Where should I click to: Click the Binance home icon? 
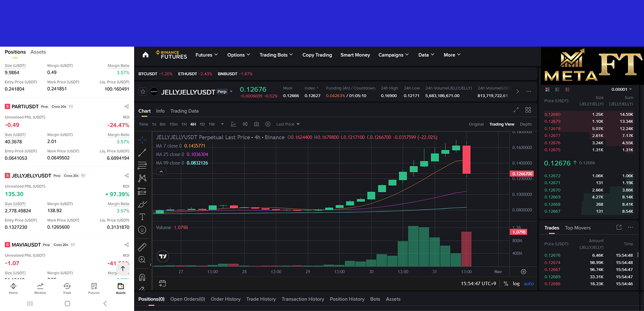[x=145, y=55]
